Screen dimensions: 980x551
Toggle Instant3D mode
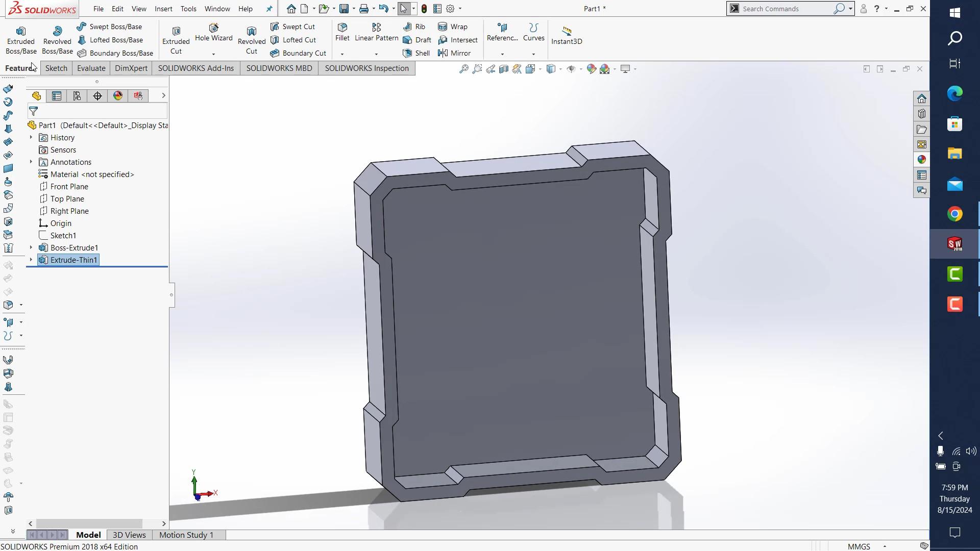567,35
